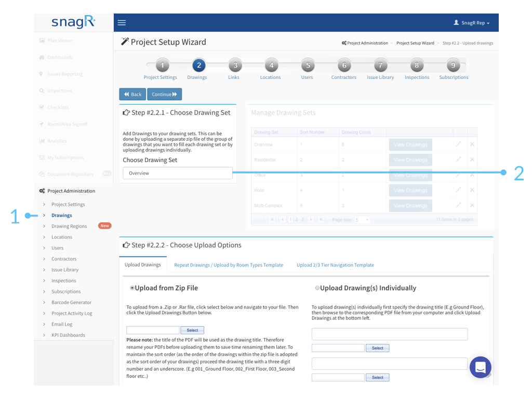This screenshot has width=532, height=399.
Task: Click the Room/Area Signoff sidebar icon
Action: (42, 124)
